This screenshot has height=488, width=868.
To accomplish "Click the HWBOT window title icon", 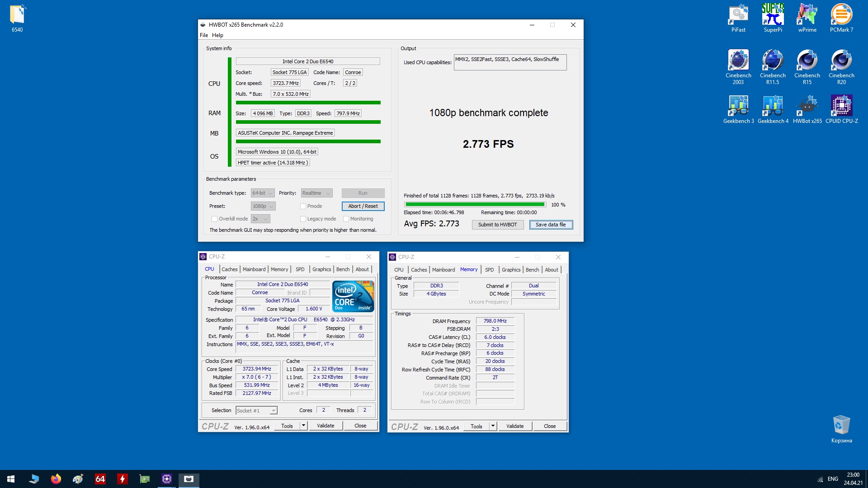I will click(203, 25).
